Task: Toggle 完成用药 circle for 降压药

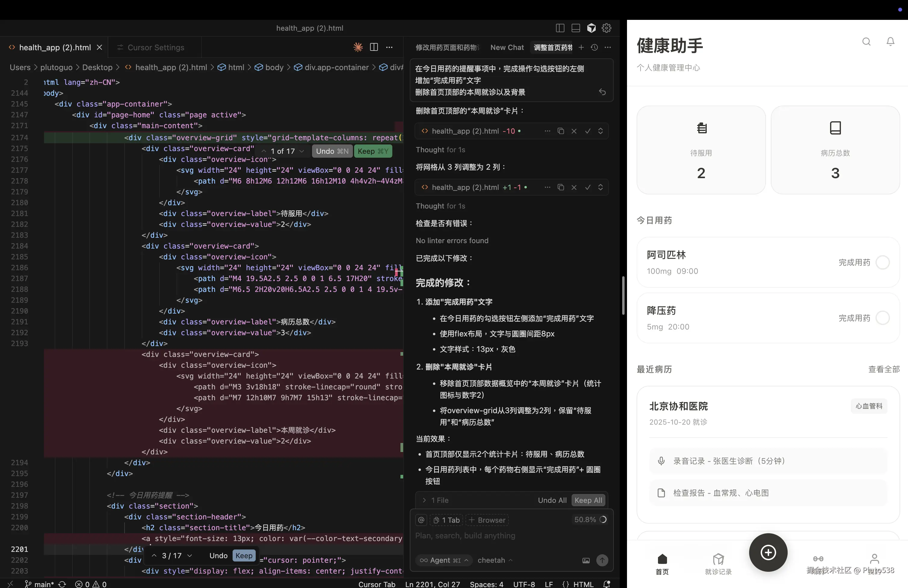Action: tap(883, 318)
